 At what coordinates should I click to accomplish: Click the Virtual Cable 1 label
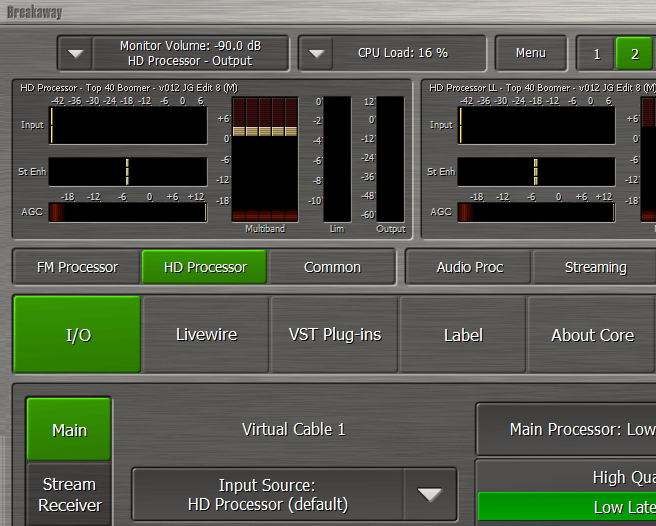(294, 429)
